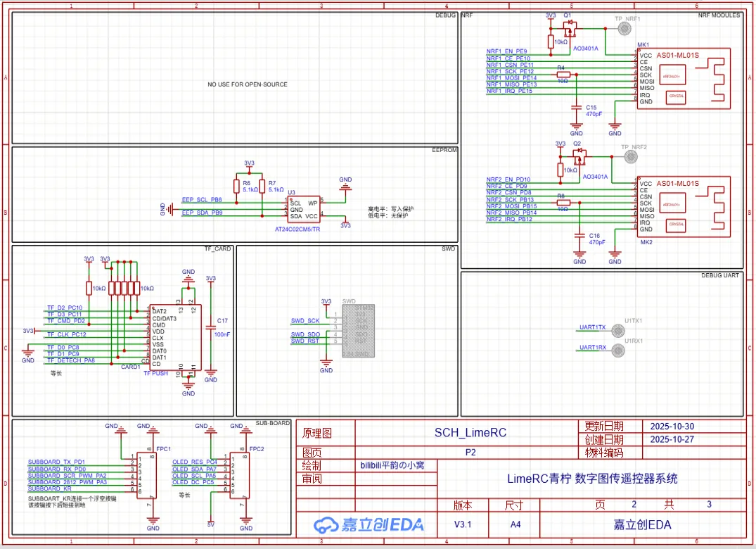
Task: Select the Q1 AO3401A MOSFET symbol
Action: 570,30
